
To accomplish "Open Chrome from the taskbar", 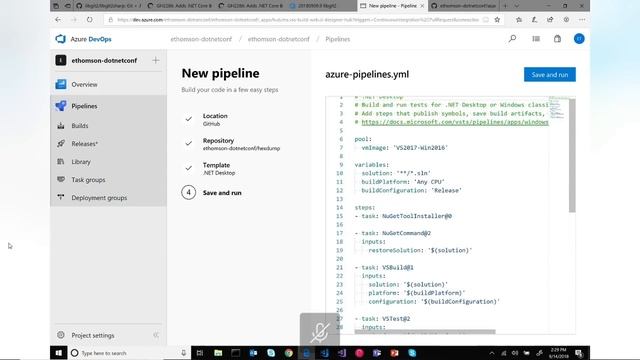I will pyautogui.click(x=289, y=353).
